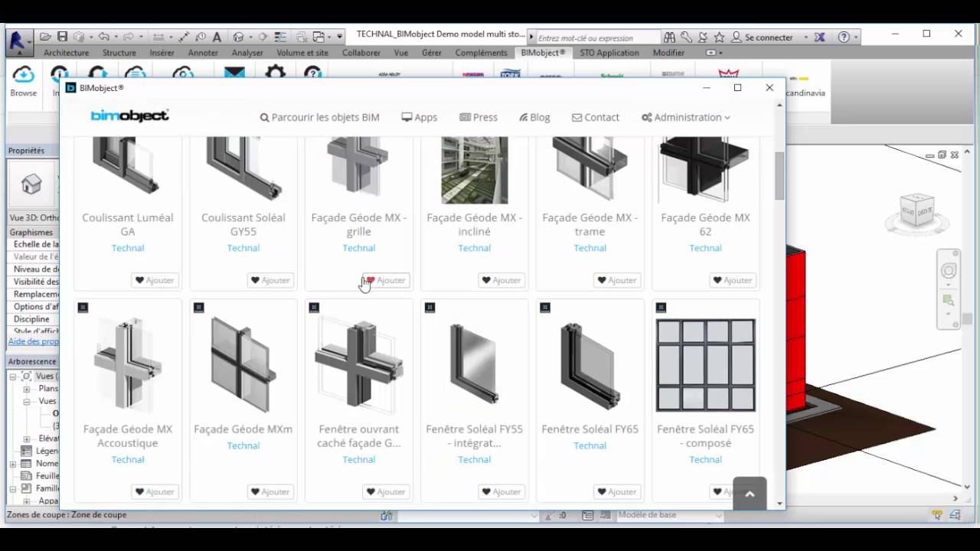Toggle favorite on Façade Géode MX - grille
Viewport: 980px width, 551px height.
pyautogui.click(x=386, y=280)
